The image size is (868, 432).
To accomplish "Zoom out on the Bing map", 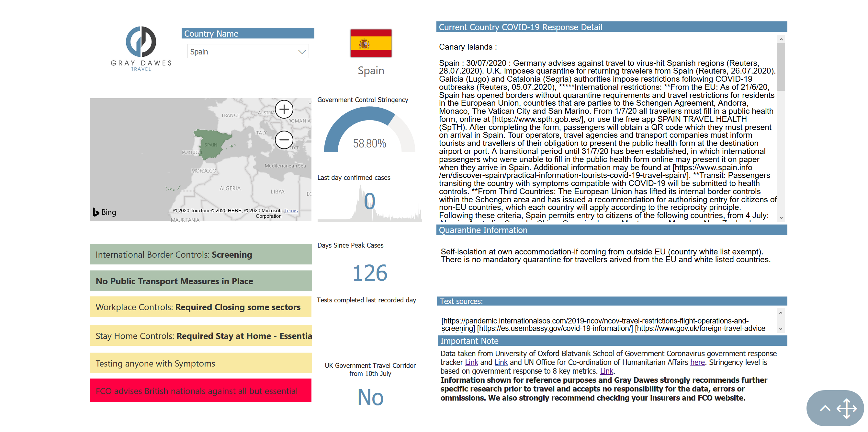I will pyautogui.click(x=284, y=140).
